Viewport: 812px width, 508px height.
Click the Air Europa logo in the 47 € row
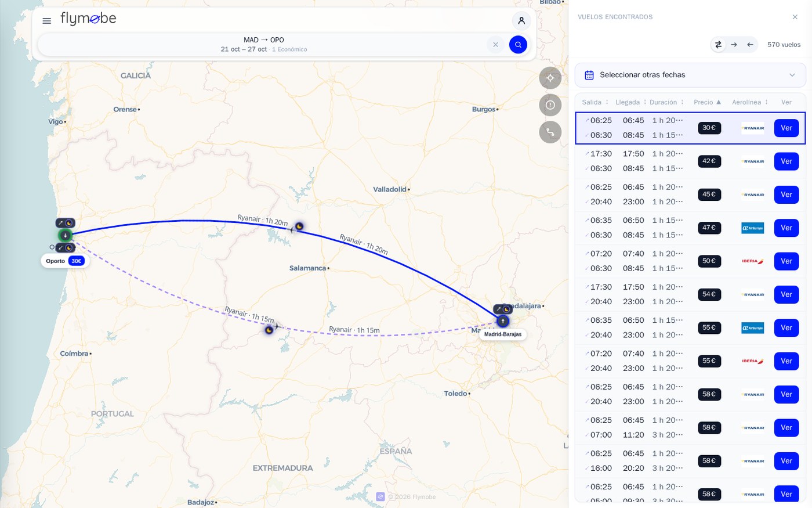pyautogui.click(x=753, y=228)
